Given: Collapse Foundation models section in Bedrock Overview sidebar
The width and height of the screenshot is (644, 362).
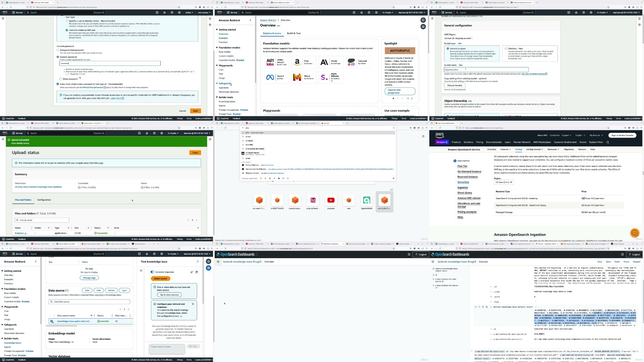Looking at the screenshot, I should tap(217, 48).
